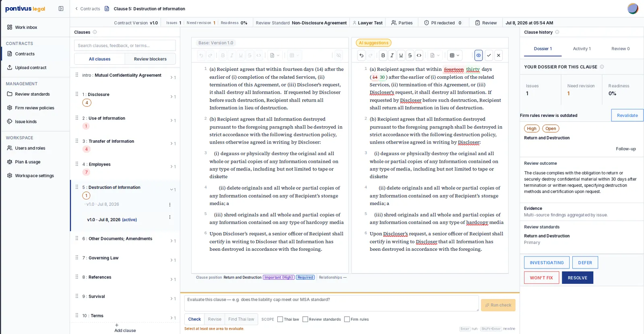Click Clause history info icon
The width and height of the screenshot is (644, 334).
[x=557, y=32]
